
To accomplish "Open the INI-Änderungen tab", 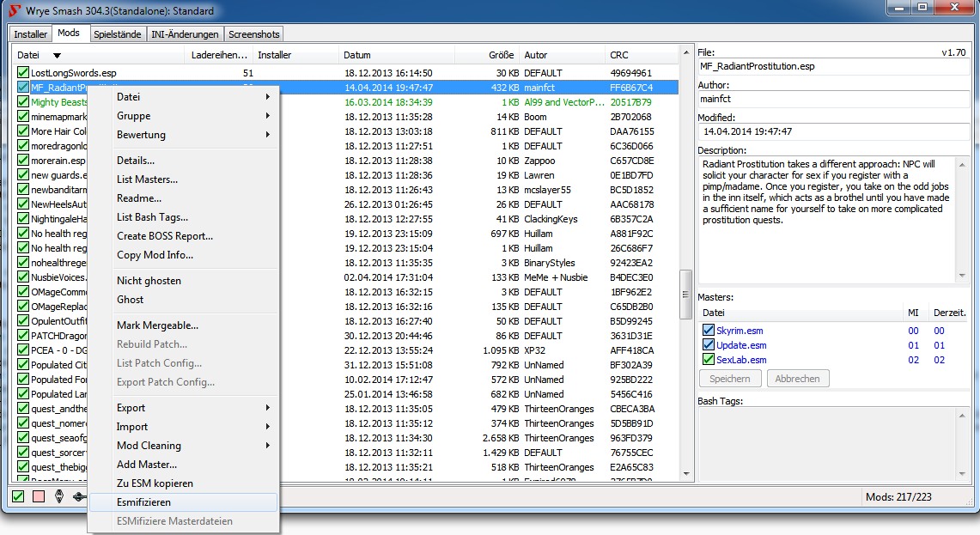I will point(186,34).
